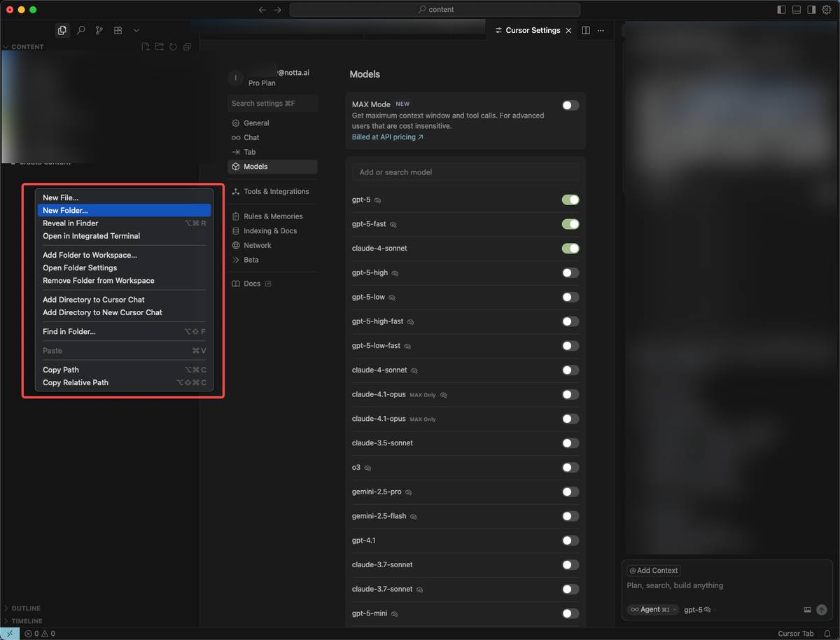The height and width of the screenshot is (640, 840).
Task: Open the Search view icon
Action: [81, 31]
